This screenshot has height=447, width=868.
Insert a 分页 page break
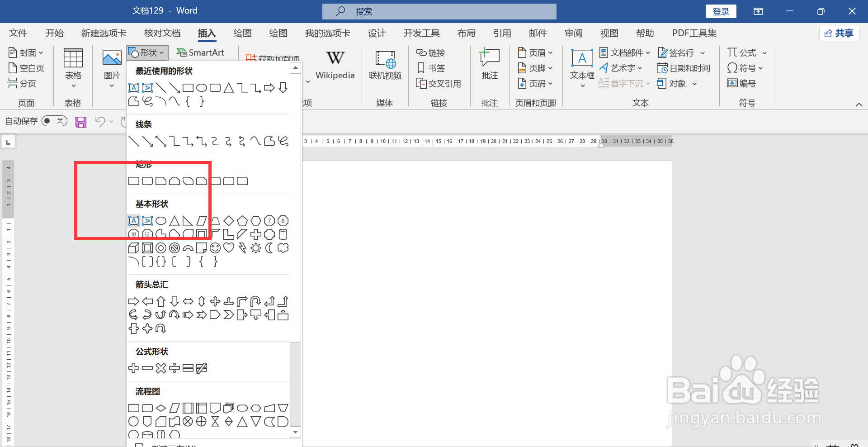[22, 84]
